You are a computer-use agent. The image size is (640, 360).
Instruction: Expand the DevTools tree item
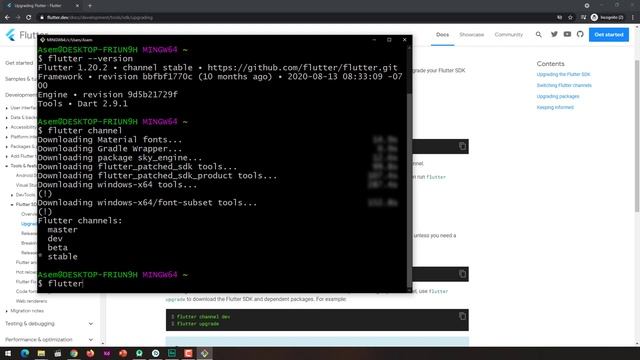click(x=12, y=195)
